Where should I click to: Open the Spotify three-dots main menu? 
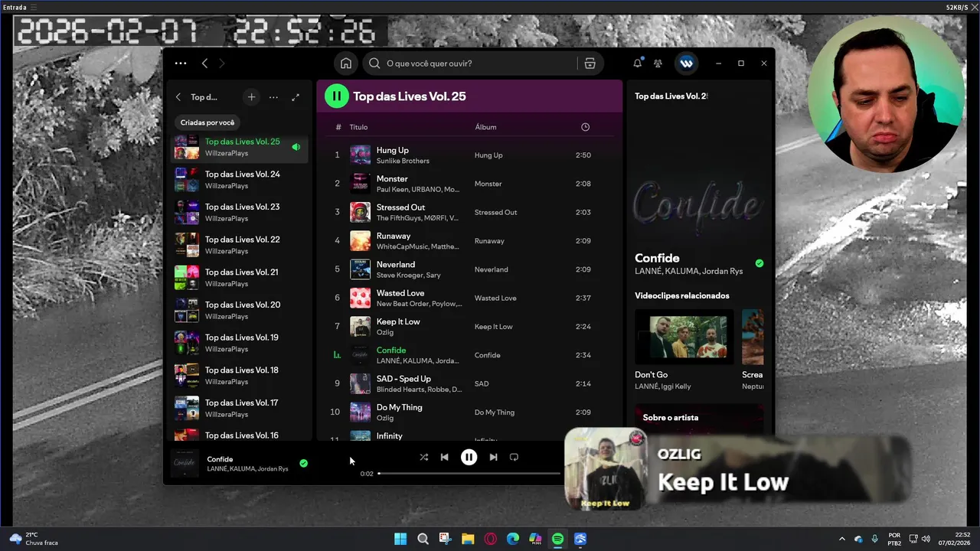[180, 64]
